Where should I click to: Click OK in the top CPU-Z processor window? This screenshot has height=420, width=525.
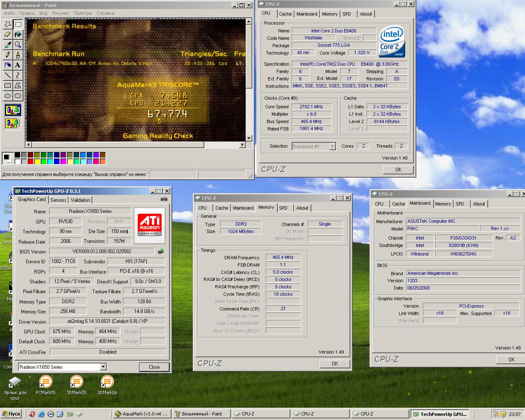point(398,169)
